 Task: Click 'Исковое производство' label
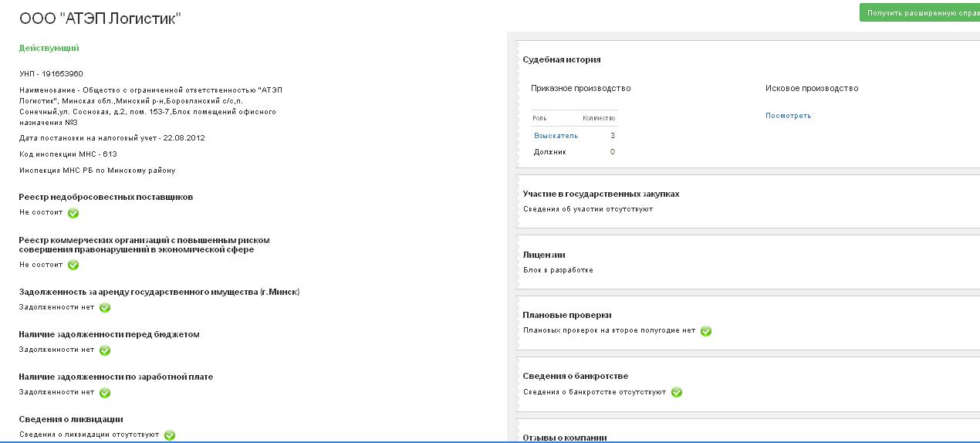812,88
